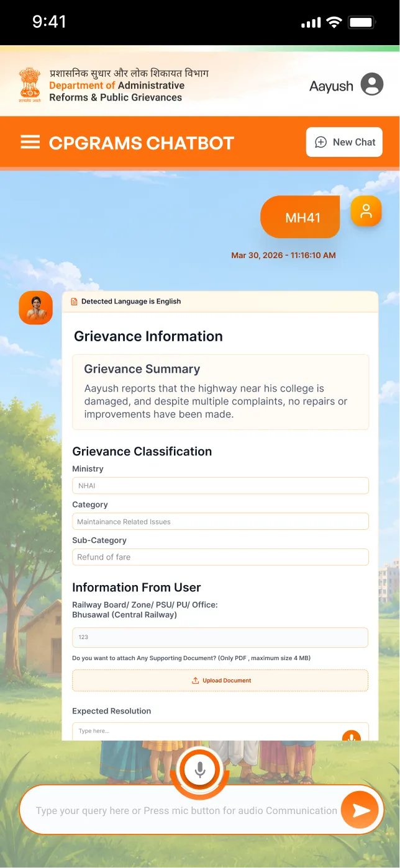Click the Upload Document button
The image size is (400, 868).
220,681
